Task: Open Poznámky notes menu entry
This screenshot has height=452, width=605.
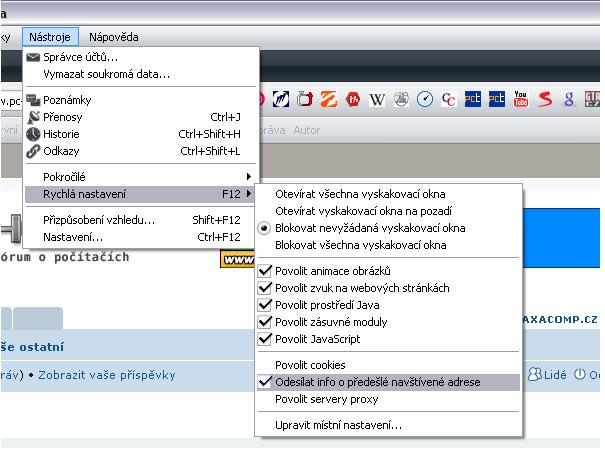Action: 65,100
